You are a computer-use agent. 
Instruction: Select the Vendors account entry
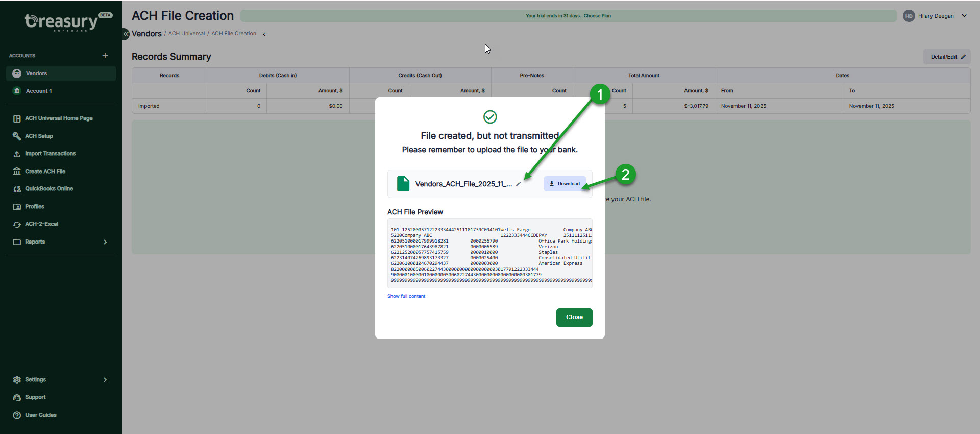[61, 74]
